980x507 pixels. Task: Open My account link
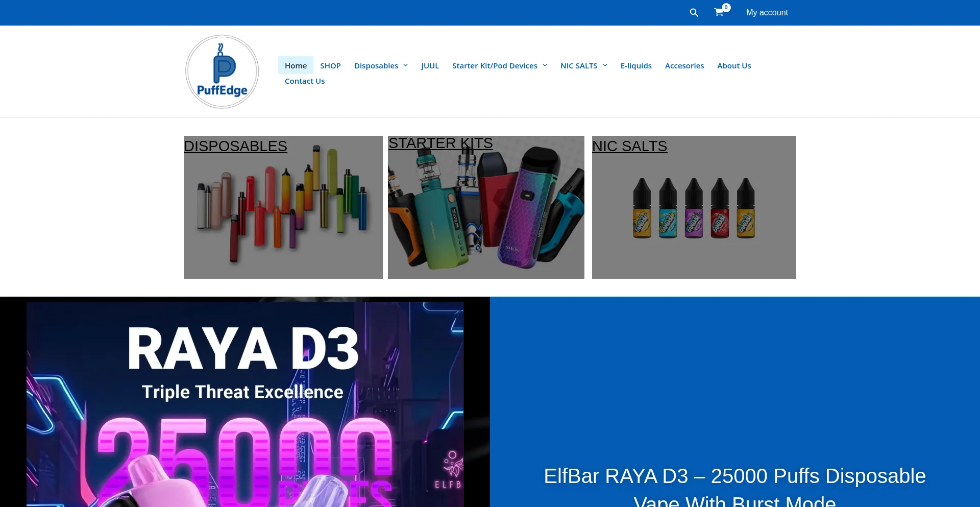coord(767,12)
